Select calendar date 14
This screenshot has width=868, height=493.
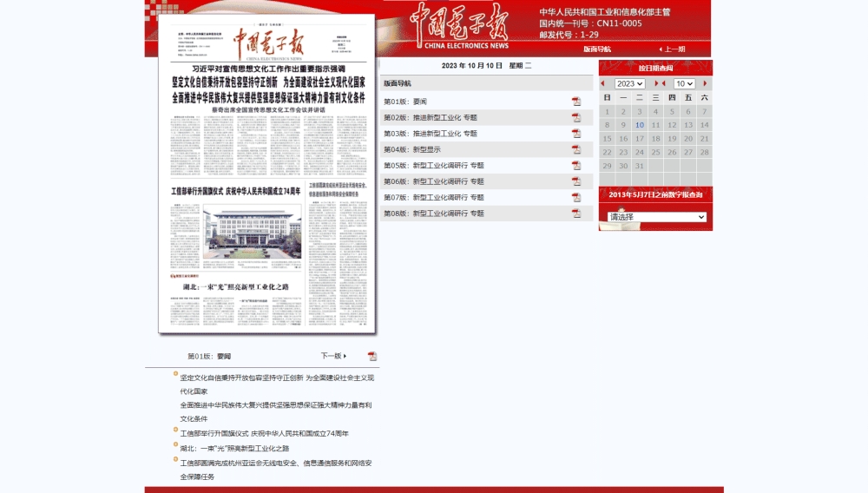[x=704, y=125]
